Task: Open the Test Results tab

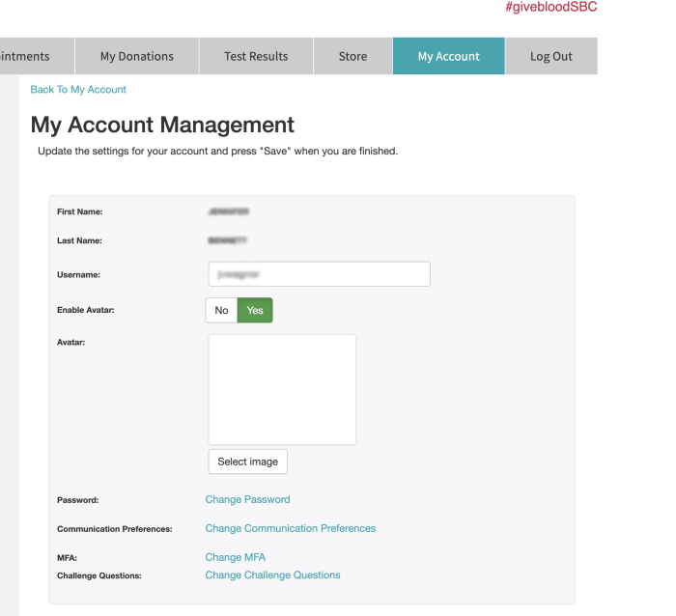Action: [x=256, y=56]
